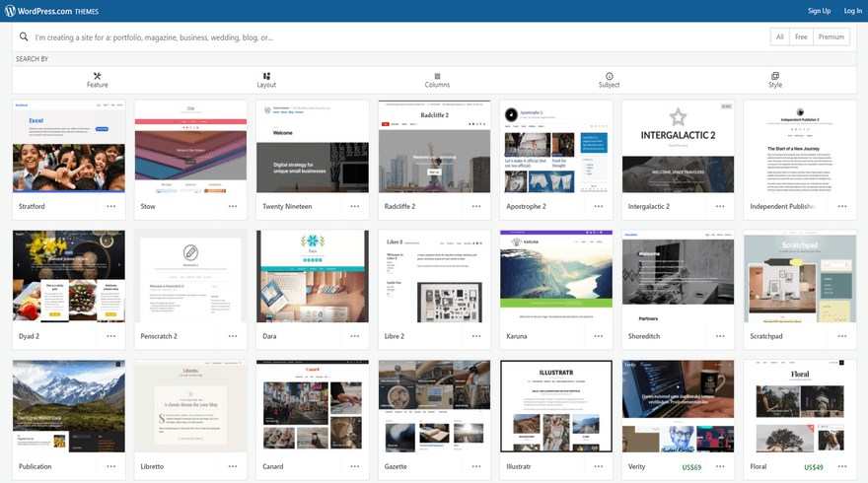Open the Shoreditch theme preview
This screenshot has width=868, height=483.
678,277
